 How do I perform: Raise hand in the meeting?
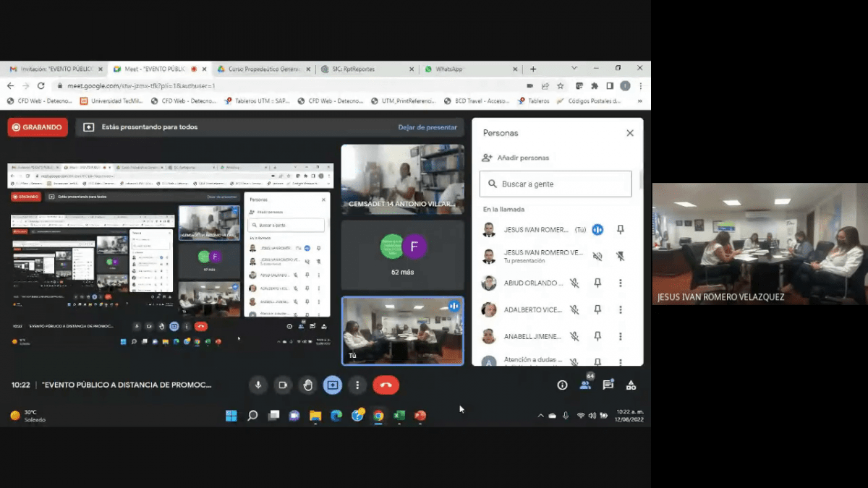[x=307, y=385]
